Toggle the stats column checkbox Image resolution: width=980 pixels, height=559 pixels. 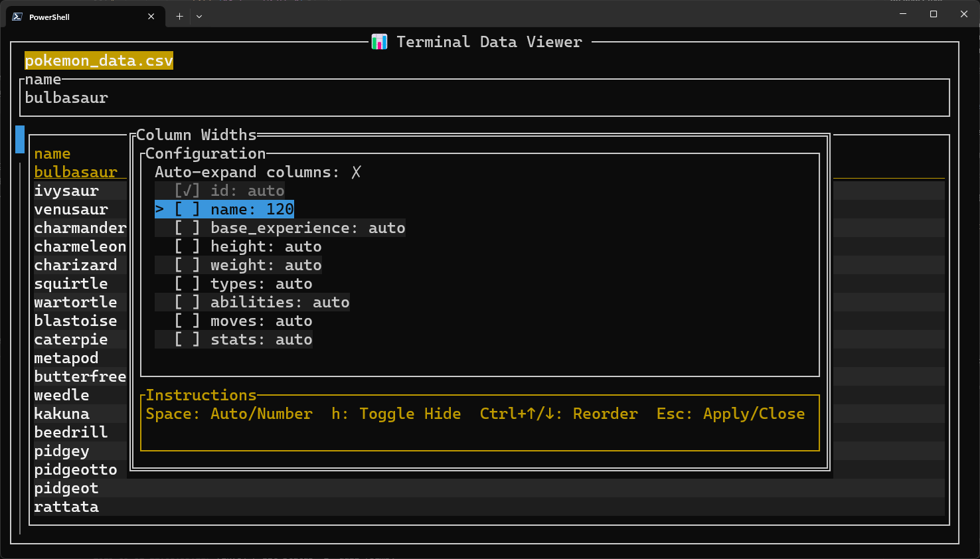(187, 340)
